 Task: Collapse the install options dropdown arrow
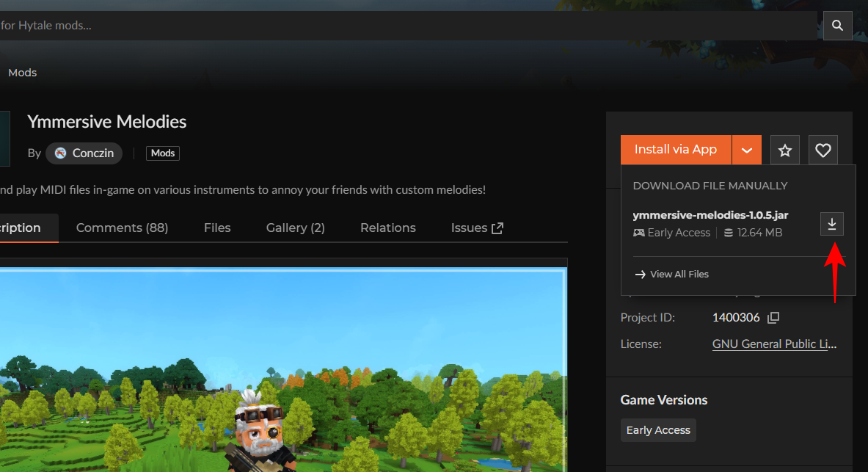747,150
